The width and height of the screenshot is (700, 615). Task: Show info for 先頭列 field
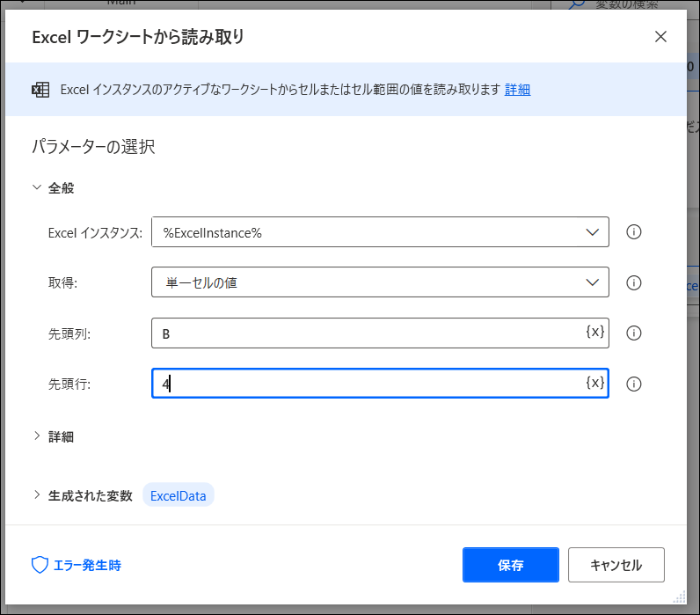[633, 333]
